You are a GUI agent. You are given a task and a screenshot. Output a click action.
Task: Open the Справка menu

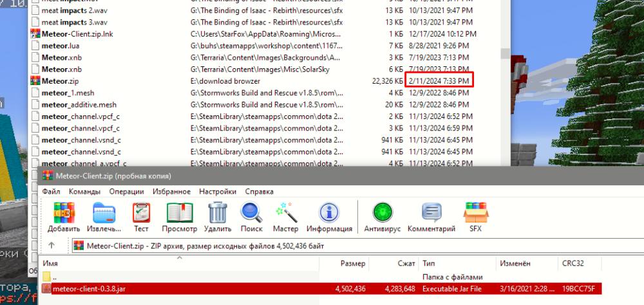pos(259,192)
